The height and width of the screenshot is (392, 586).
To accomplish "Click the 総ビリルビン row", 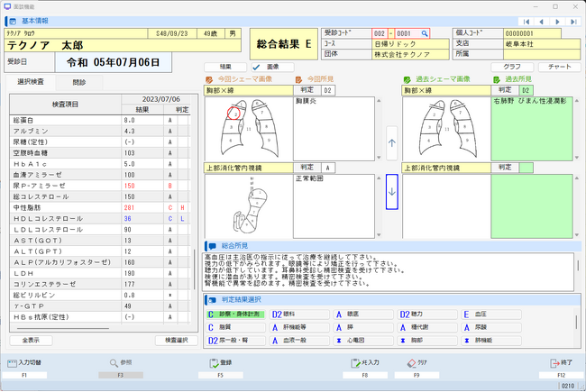I will click(100, 296).
